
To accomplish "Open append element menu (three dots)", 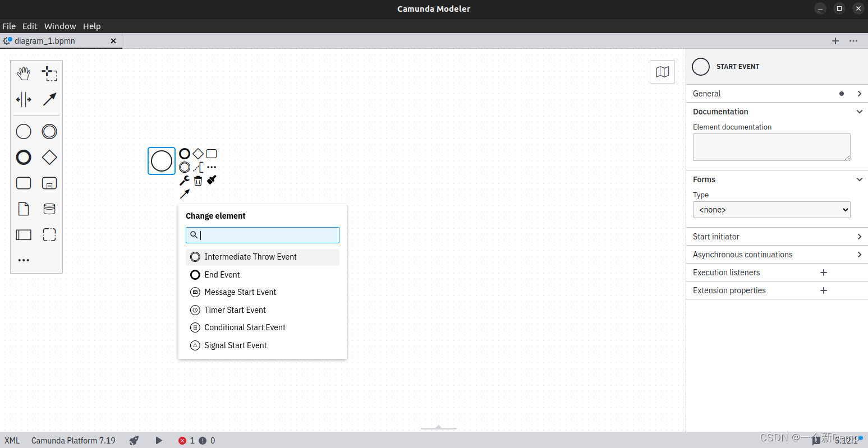I will 212,167.
